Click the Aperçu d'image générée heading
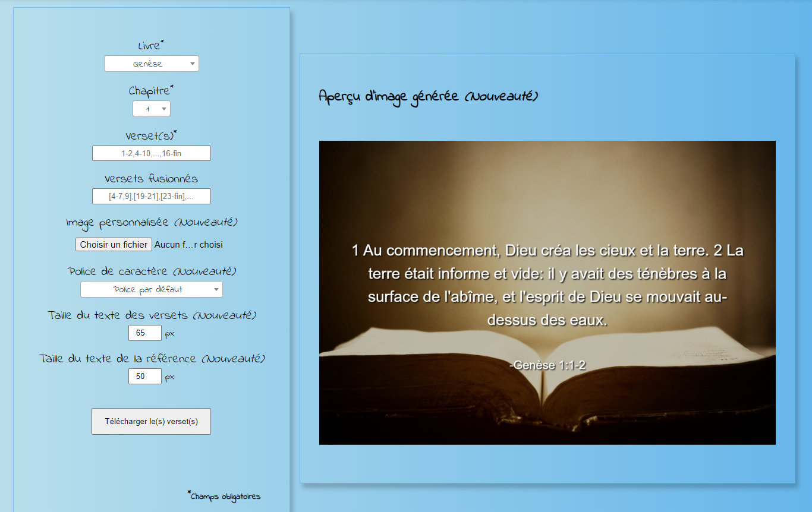812x512 pixels. [428, 96]
